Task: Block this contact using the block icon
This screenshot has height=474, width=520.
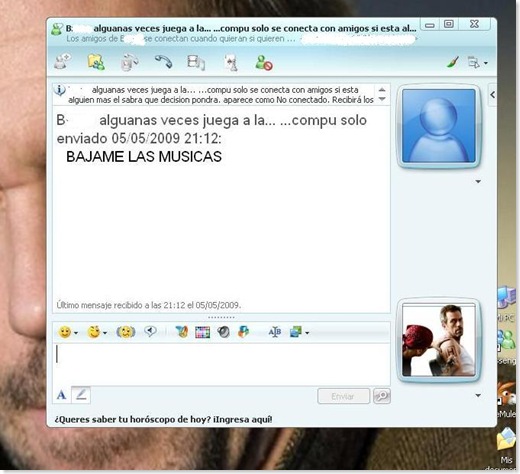Action: 264,62
